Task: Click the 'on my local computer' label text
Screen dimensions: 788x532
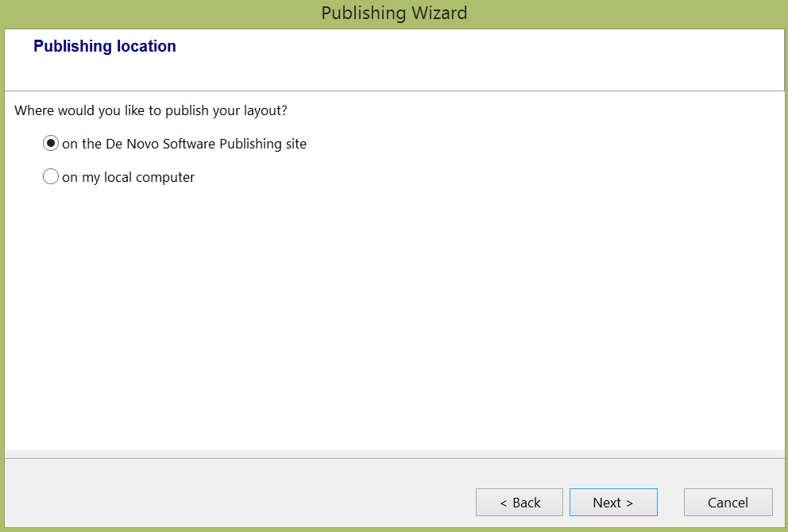Action: (128, 177)
